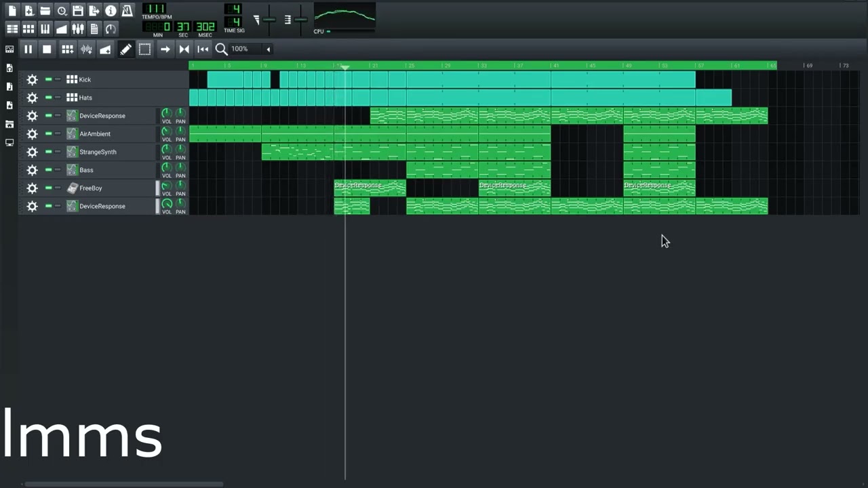Screen dimensions: 868x488
Task: Change behaviour-at-stop button
Action: (x=203, y=49)
